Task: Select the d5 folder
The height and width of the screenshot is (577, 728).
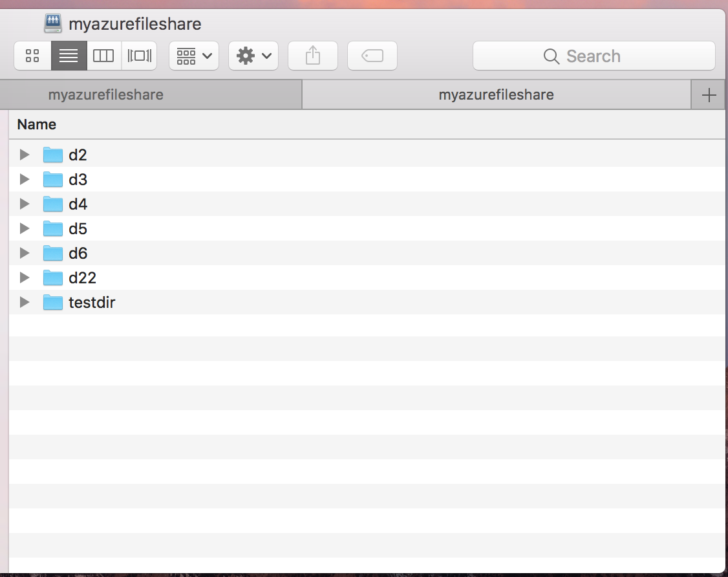Action: [78, 228]
